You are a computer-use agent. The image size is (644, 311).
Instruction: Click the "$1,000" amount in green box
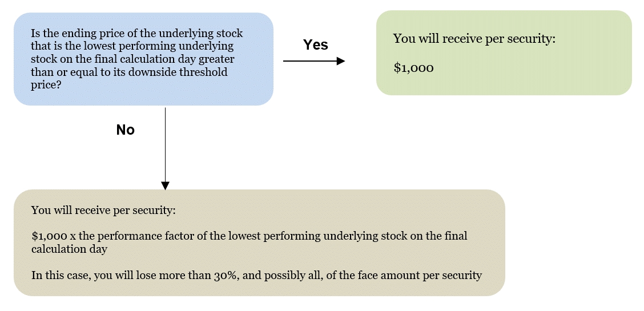click(413, 68)
